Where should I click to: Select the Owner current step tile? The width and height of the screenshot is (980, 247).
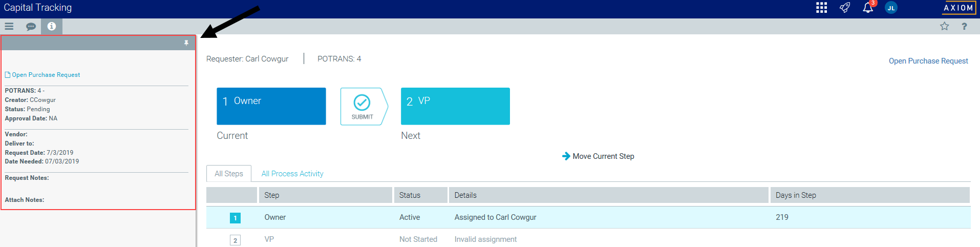[x=271, y=106]
